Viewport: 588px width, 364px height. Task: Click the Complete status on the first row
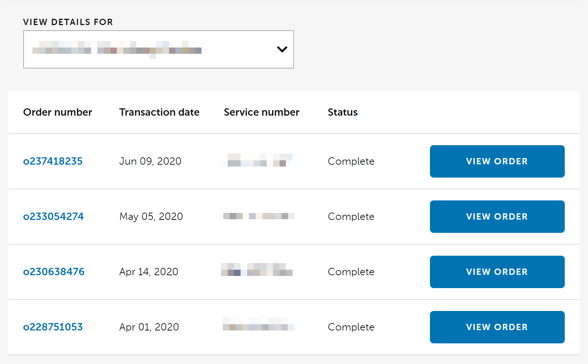pos(351,161)
